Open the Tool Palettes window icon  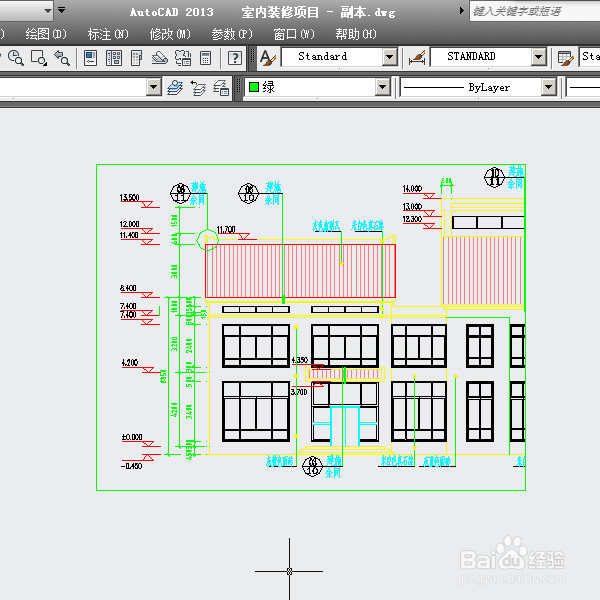pyautogui.click(x=136, y=58)
